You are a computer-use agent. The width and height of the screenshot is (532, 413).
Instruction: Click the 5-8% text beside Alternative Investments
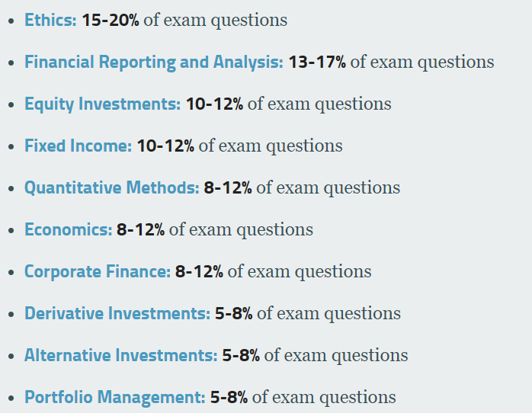pos(241,355)
